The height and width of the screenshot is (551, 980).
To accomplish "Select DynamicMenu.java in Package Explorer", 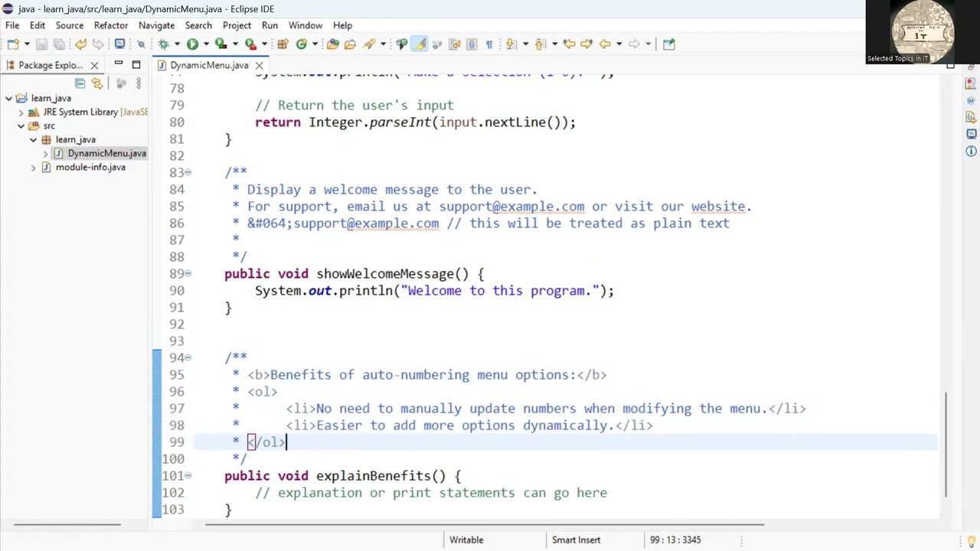I will (106, 153).
